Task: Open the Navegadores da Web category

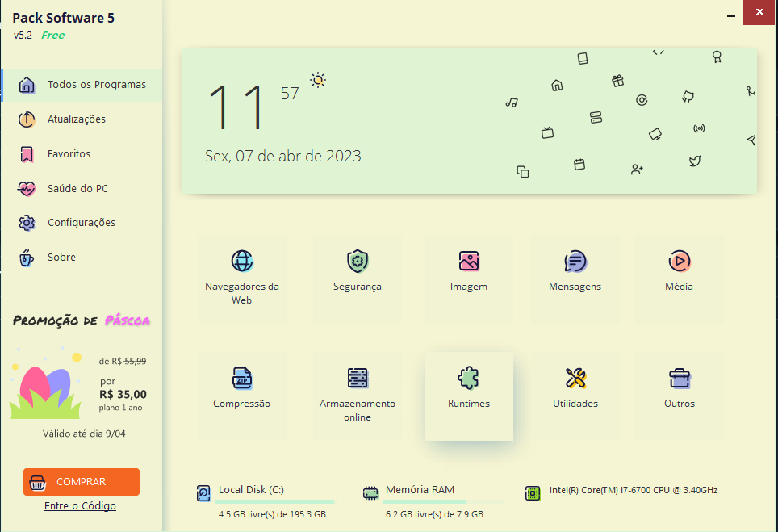Action: [242, 279]
